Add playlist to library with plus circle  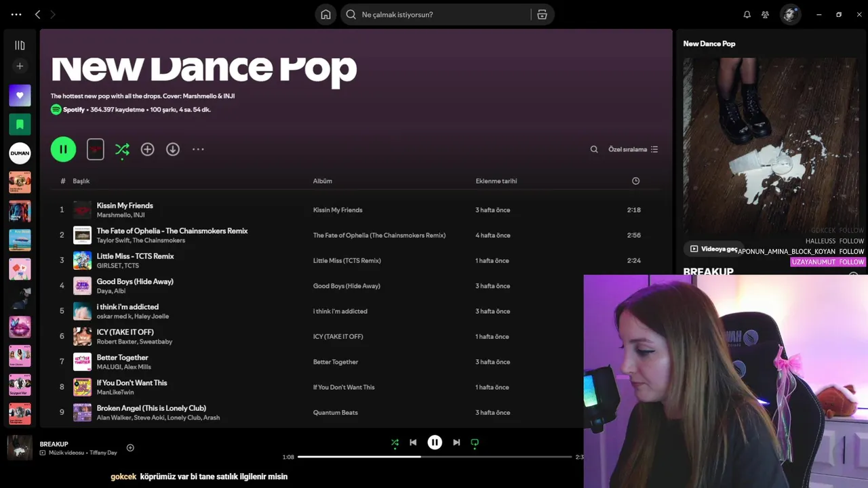point(147,149)
